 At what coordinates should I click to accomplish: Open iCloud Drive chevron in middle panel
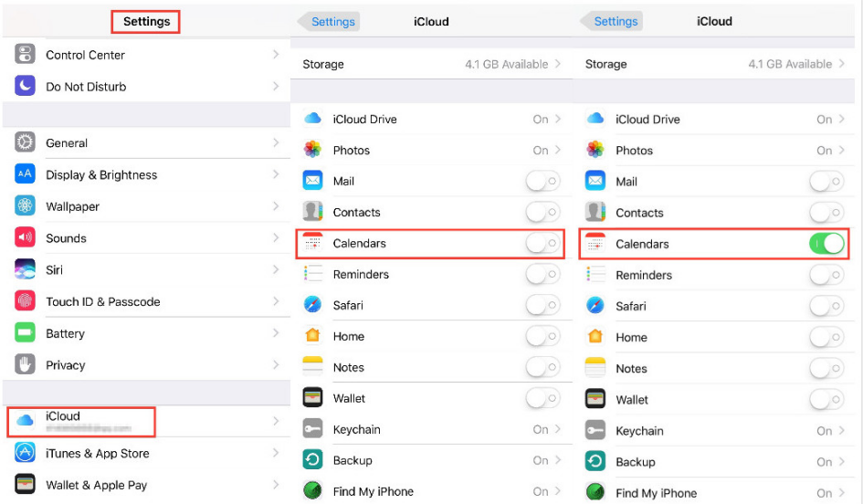click(558, 119)
